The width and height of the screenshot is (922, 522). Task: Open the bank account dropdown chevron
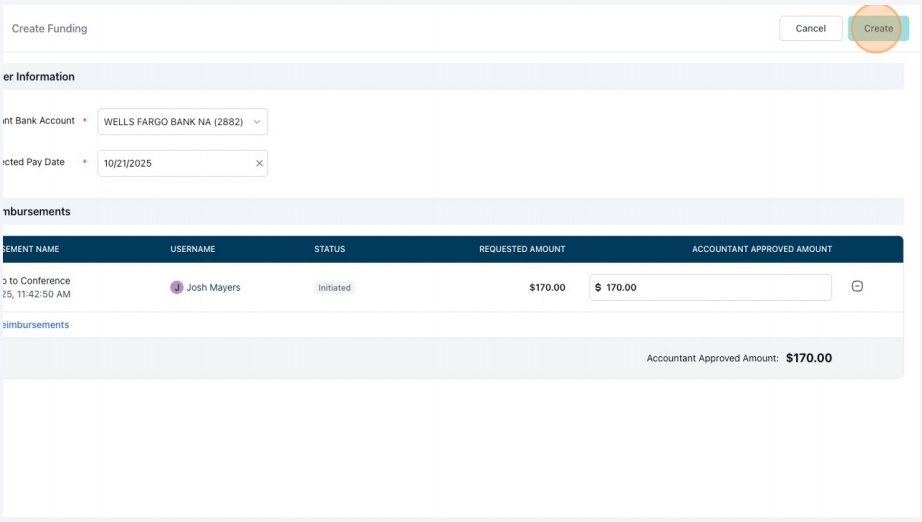tap(257, 122)
